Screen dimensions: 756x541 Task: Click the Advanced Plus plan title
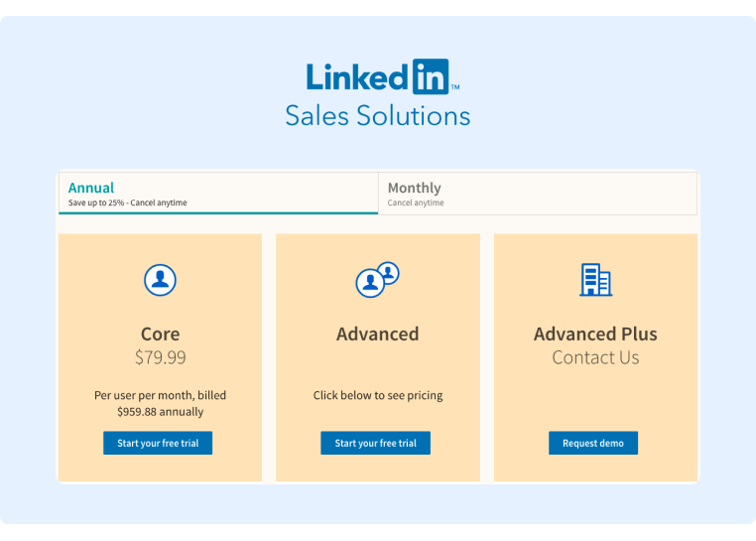[595, 334]
